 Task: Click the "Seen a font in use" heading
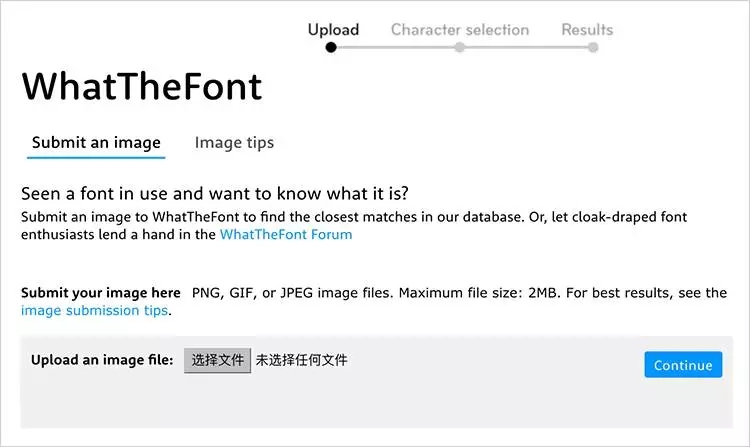tap(215, 193)
